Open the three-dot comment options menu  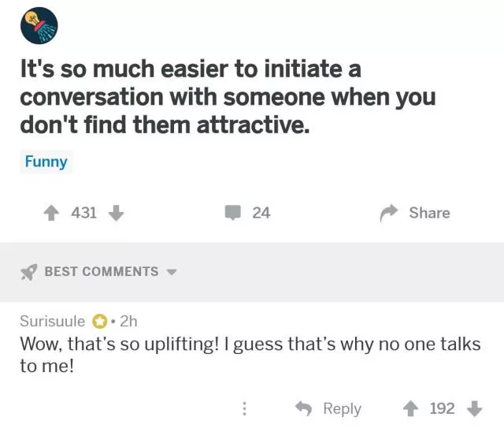(x=244, y=408)
